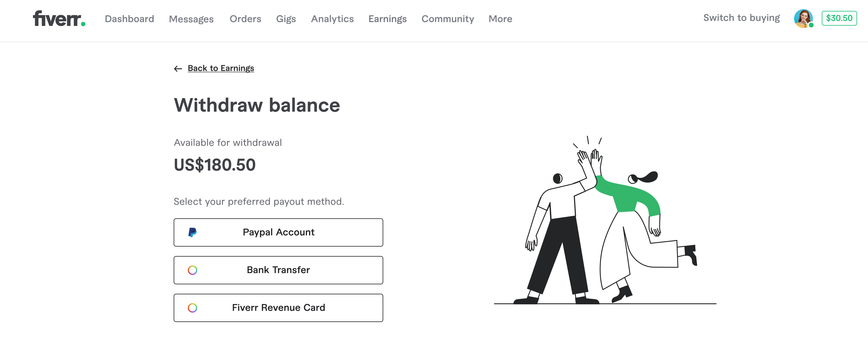Click the Gigs menu item

coord(286,18)
